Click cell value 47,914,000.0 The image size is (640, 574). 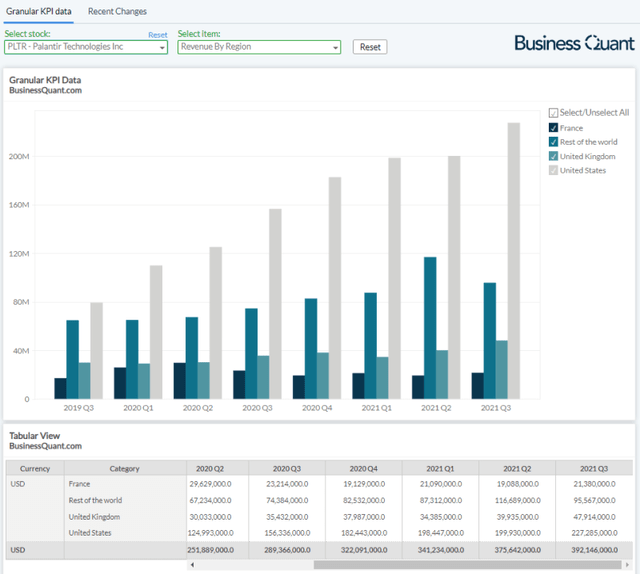(594, 517)
